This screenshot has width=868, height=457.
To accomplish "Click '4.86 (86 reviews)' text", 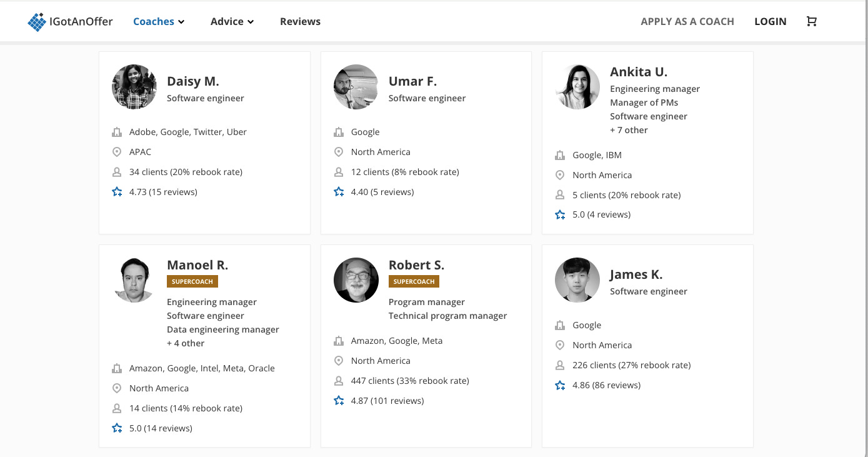I will click(x=607, y=385).
